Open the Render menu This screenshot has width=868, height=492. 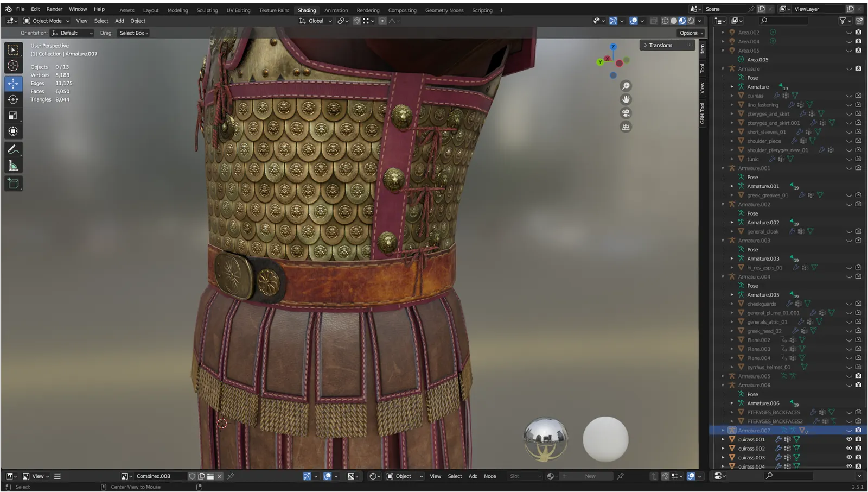coord(54,9)
